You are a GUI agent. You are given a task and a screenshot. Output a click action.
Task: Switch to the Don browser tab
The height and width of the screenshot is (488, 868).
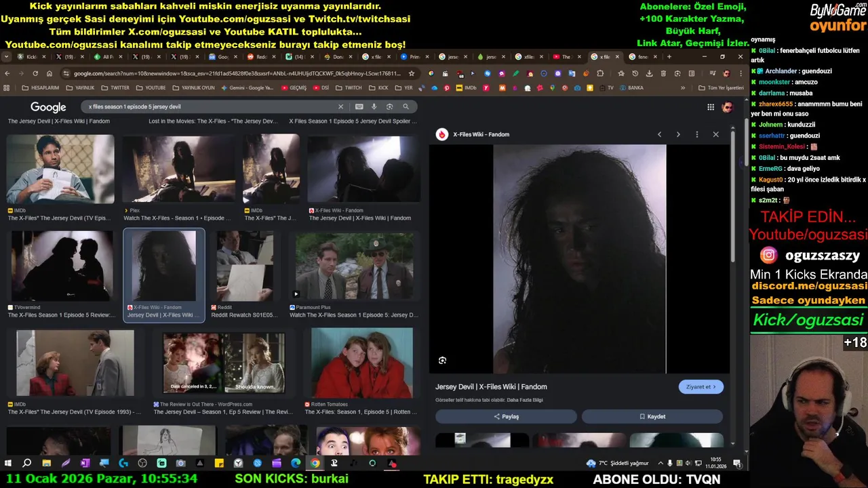coord(337,57)
